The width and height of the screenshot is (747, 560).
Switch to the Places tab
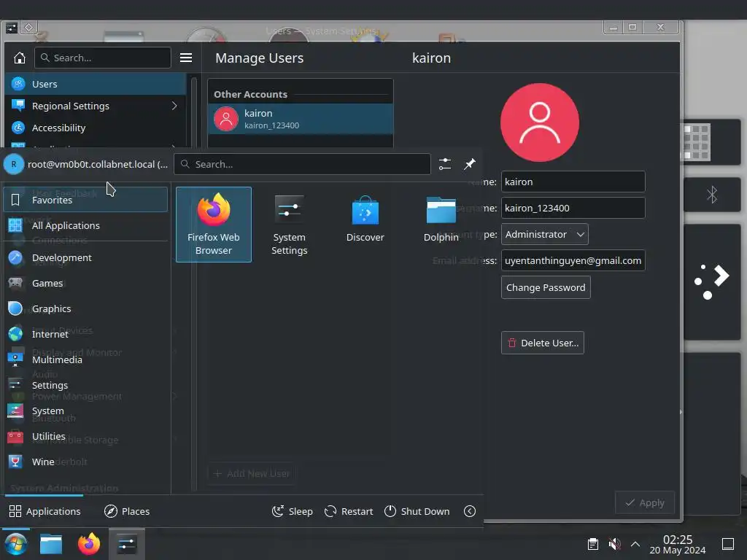point(127,511)
